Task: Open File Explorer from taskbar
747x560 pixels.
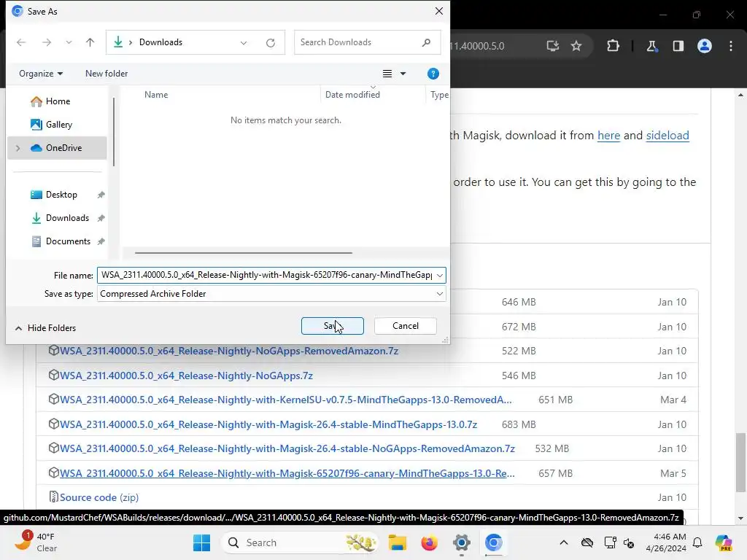Action: click(x=397, y=542)
